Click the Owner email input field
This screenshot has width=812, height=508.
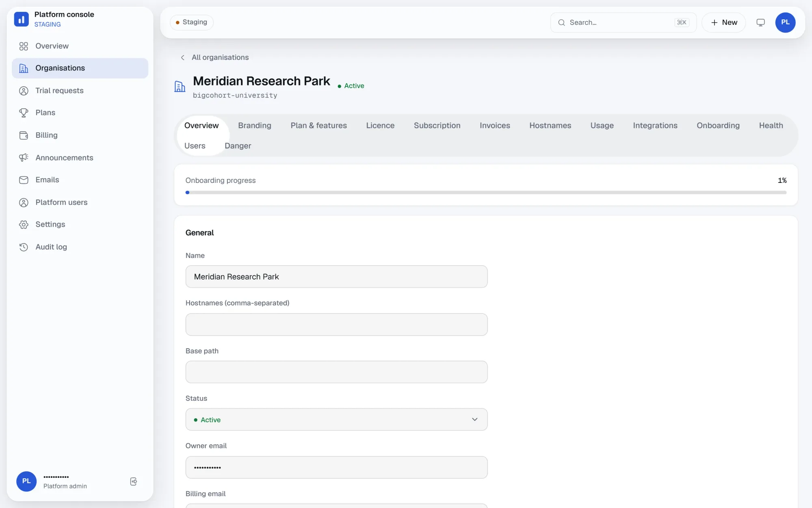tap(336, 467)
